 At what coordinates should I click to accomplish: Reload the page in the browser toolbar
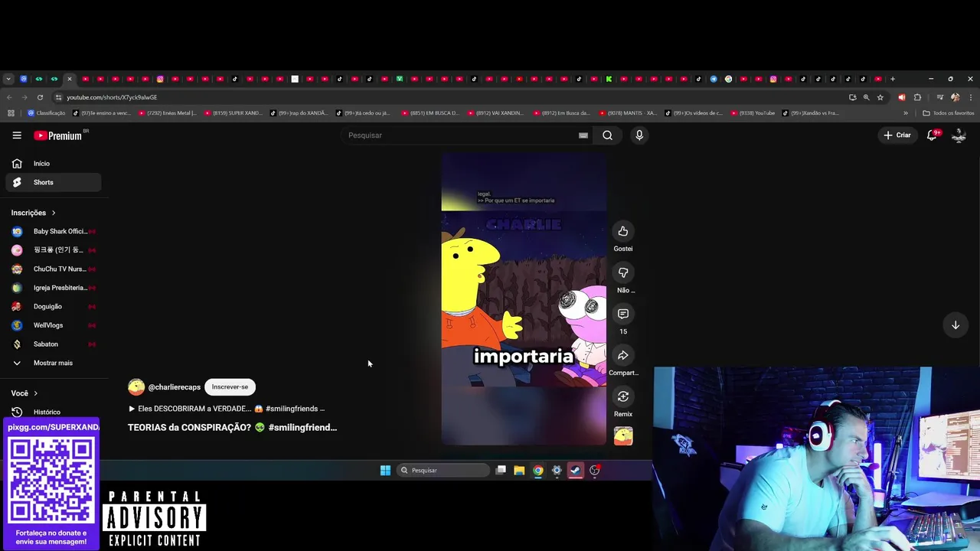(x=40, y=97)
